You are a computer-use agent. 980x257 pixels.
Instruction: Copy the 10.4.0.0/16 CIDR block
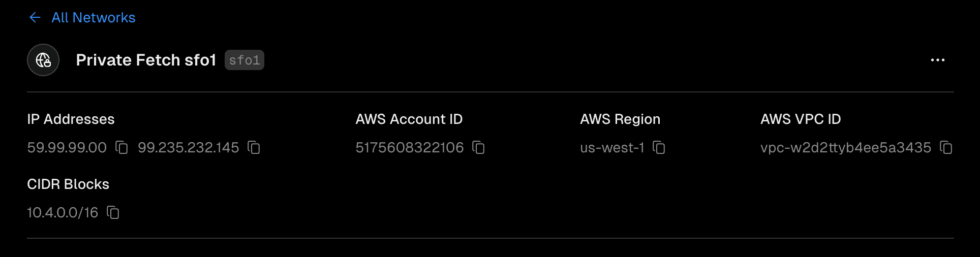point(113,212)
